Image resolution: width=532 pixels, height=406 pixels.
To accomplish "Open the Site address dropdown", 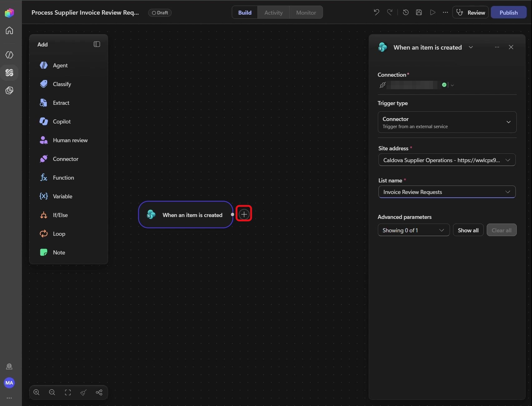I will point(447,160).
